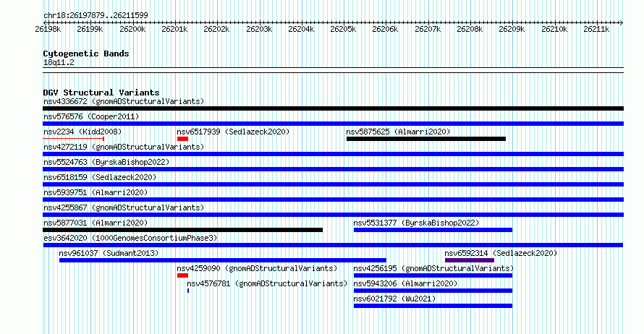Select the blue nsv5531377 variant bar
The height and width of the screenshot is (334, 644).
(433, 230)
